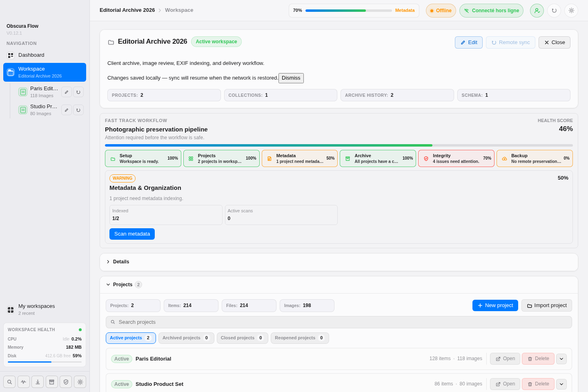Viewport: 588px width, 392px height.
Task: Open the search tool in the bottom toolbar
Action: [x=9, y=382]
